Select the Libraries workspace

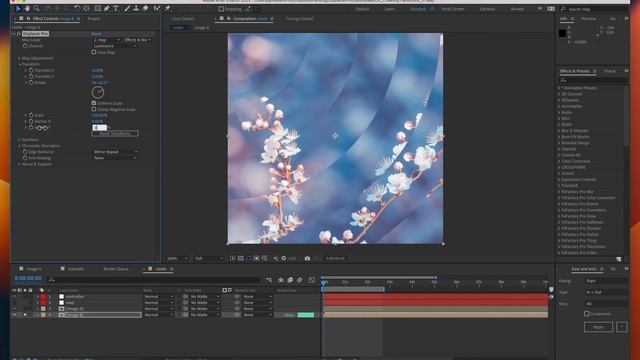coord(487,9)
